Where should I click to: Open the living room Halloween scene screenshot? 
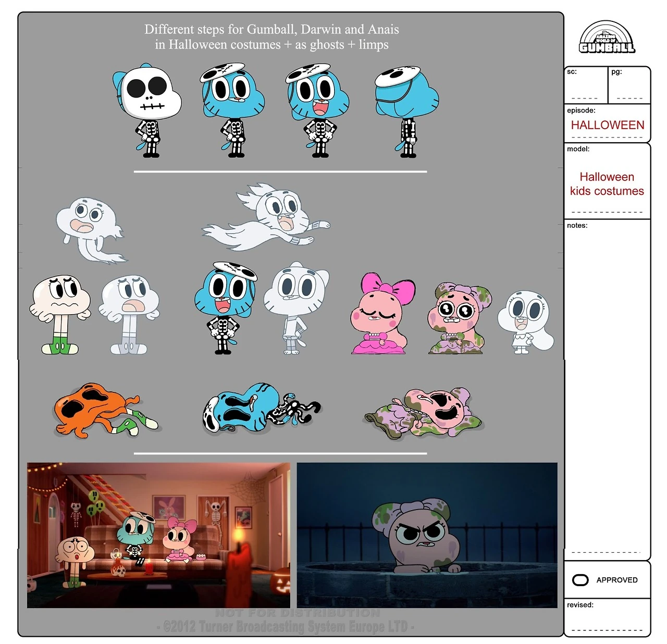coord(158,535)
